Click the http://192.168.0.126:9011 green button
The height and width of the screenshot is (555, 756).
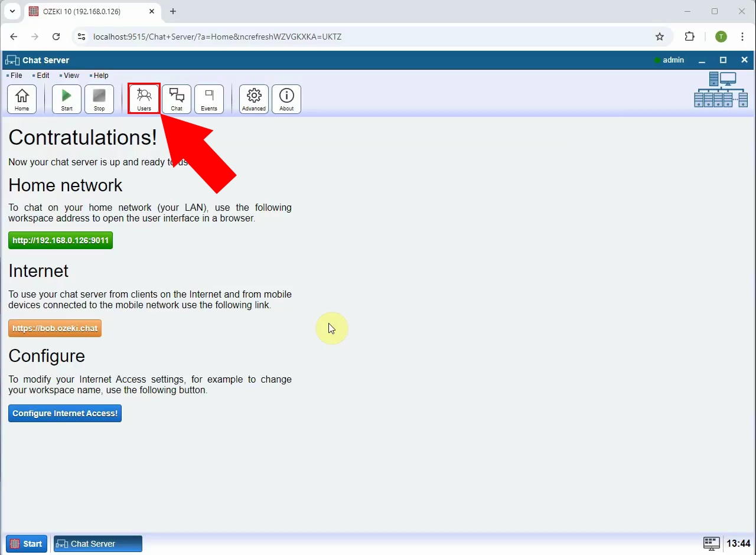tap(60, 241)
